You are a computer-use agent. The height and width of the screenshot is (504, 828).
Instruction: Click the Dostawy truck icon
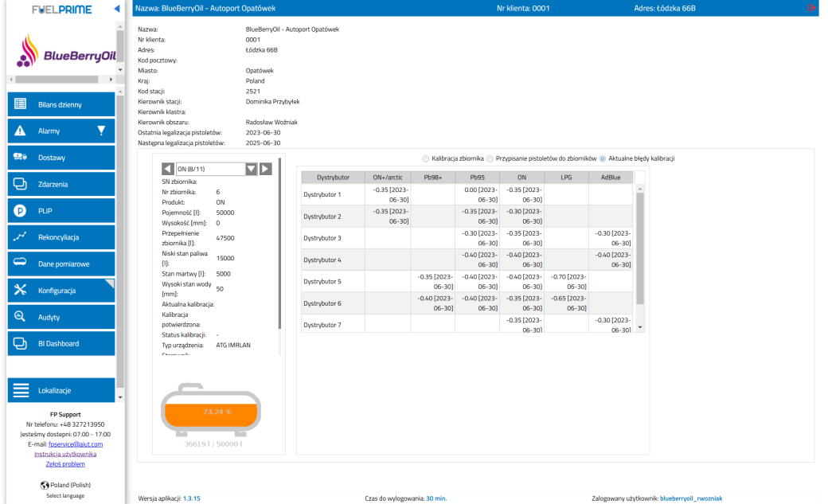pyautogui.click(x=20, y=157)
